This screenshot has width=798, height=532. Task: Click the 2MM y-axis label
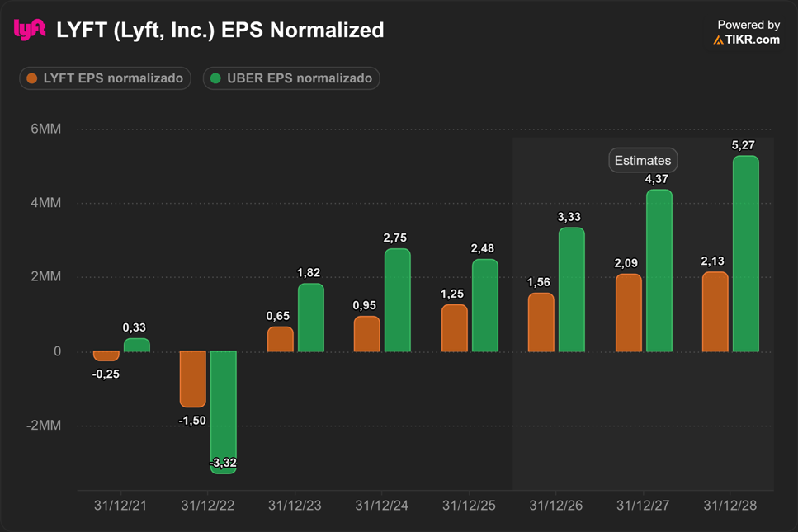[x=46, y=276]
